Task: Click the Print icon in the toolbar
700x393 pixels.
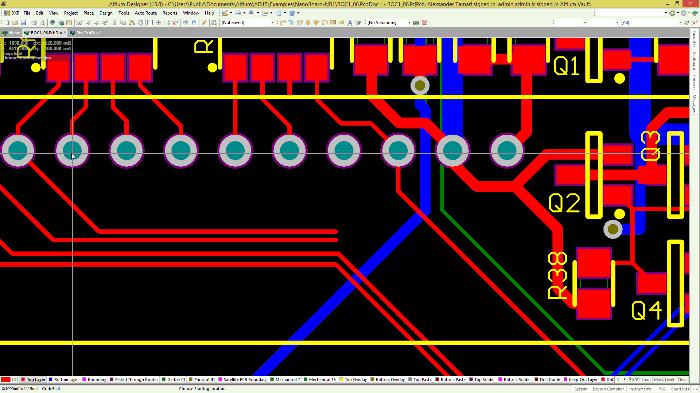Action: point(33,22)
